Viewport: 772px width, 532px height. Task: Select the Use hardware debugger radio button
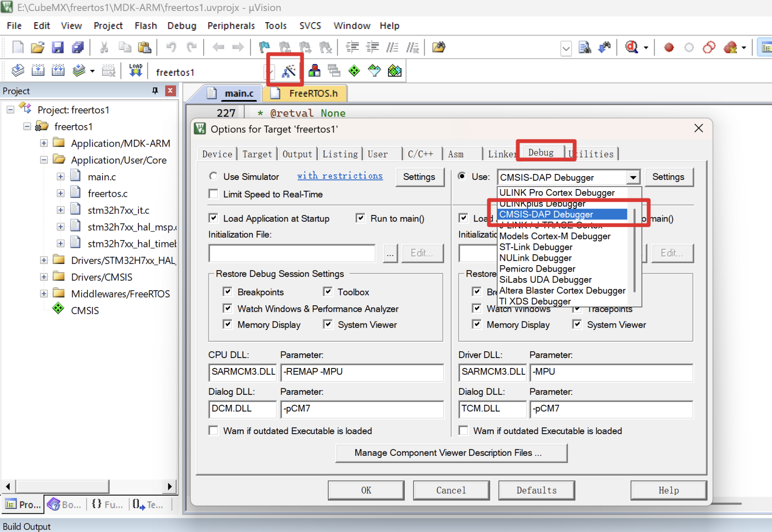coord(461,176)
